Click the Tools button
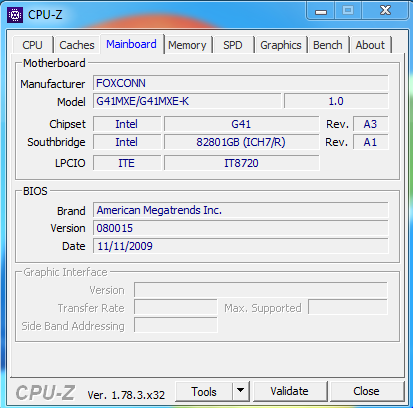The width and height of the screenshot is (413, 408). pos(204,391)
